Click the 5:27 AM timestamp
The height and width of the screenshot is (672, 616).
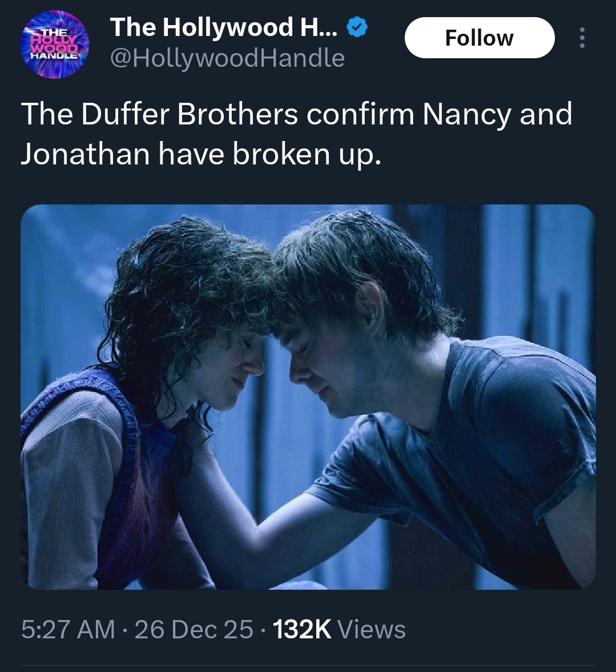point(68,629)
